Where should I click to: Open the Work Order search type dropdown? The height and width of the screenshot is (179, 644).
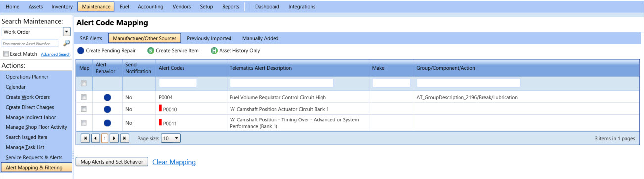[66, 32]
